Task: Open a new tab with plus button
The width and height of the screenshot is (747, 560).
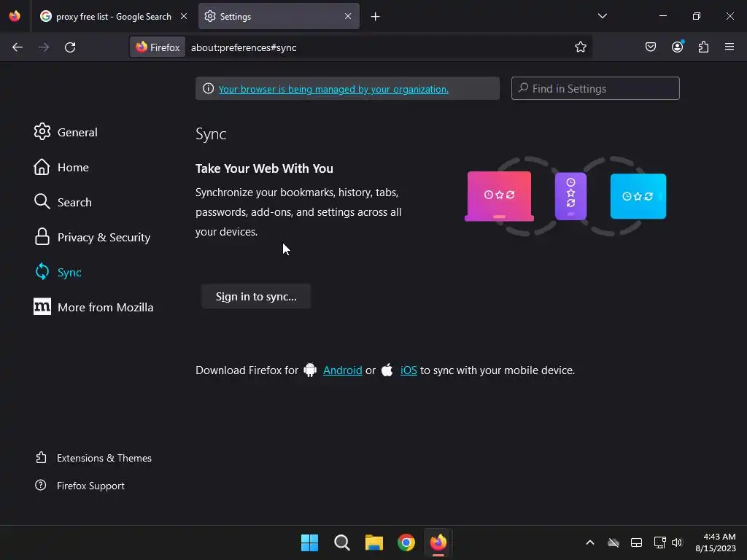Action: click(376, 17)
